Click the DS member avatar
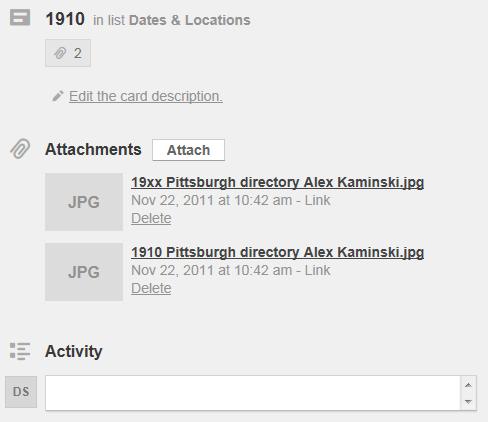 click(x=21, y=392)
